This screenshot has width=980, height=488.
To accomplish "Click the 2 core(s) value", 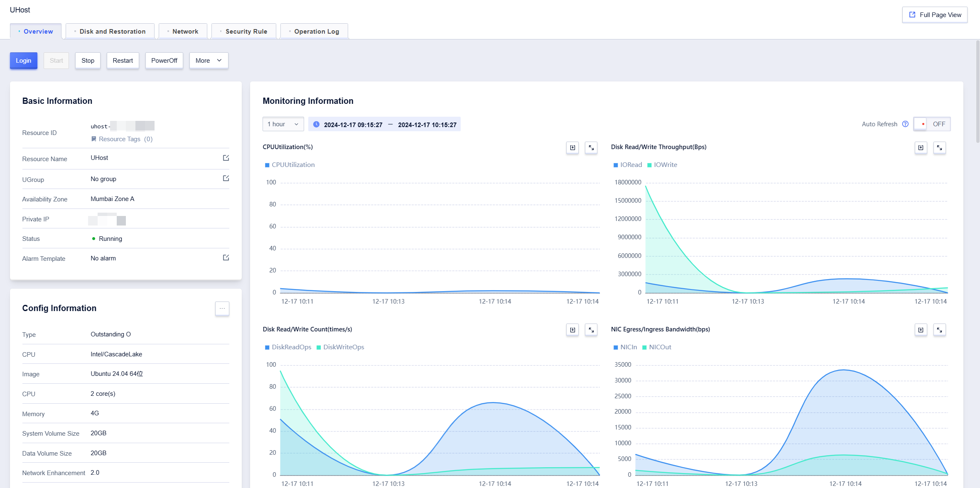I will tap(103, 394).
